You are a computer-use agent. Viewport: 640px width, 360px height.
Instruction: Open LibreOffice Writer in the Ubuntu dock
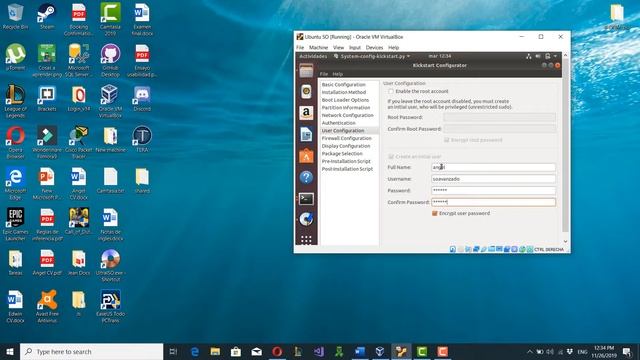click(306, 134)
